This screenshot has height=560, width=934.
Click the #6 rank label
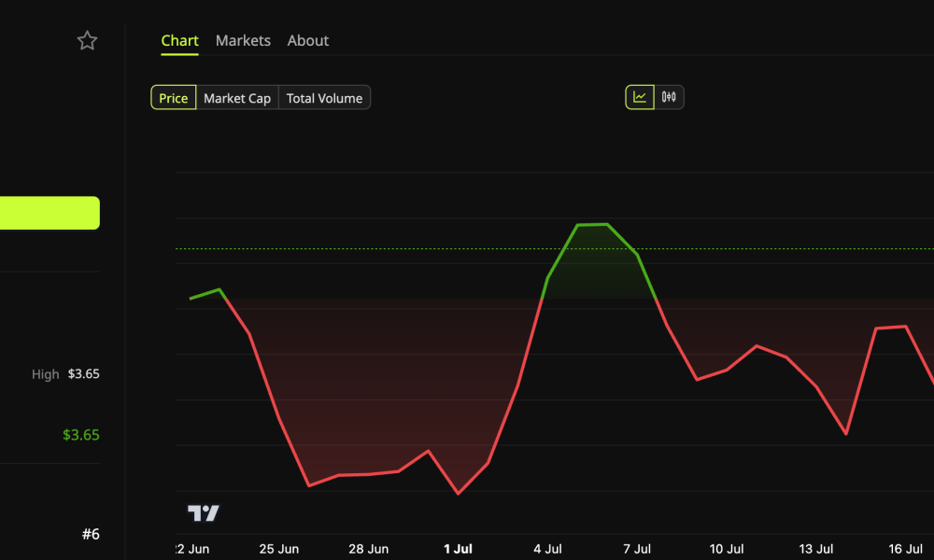pyautogui.click(x=91, y=534)
